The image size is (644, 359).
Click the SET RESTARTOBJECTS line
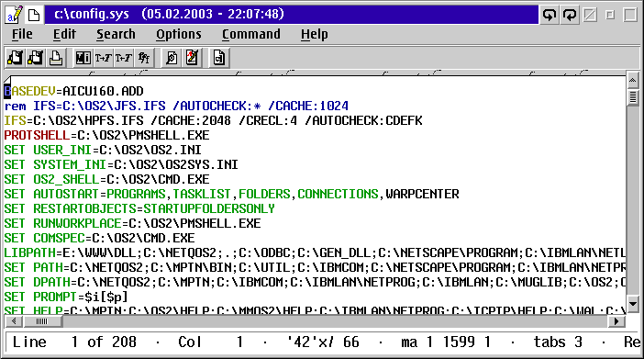139,209
